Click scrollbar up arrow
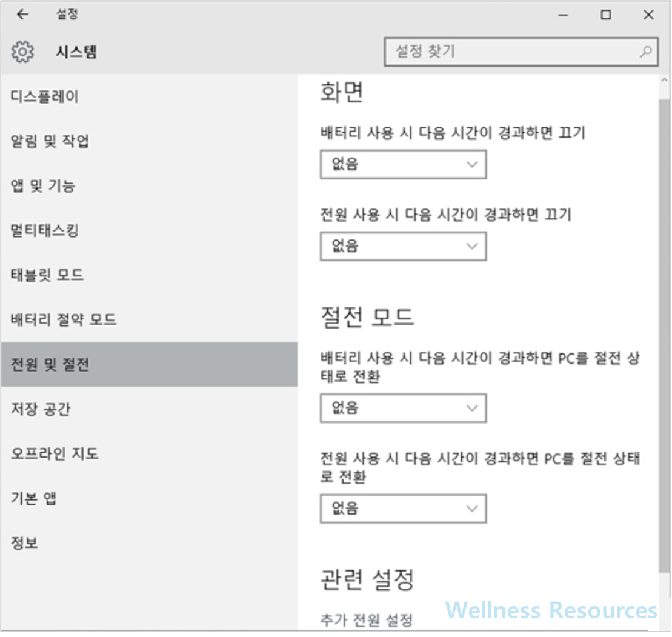 point(664,80)
